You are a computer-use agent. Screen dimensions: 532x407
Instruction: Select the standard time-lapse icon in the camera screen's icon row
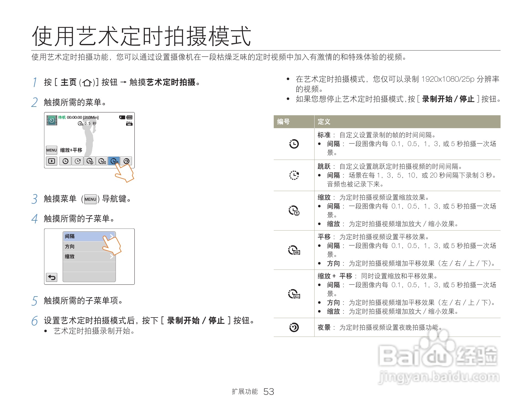tap(65, 161)
